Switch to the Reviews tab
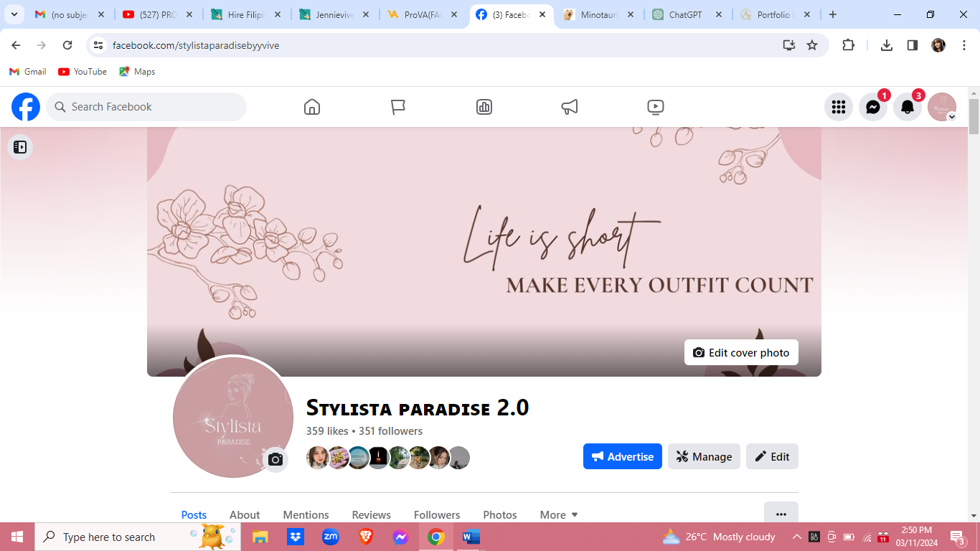Image resolution: width=980 pixels, height=551 pixels. (x=371, y=515)
